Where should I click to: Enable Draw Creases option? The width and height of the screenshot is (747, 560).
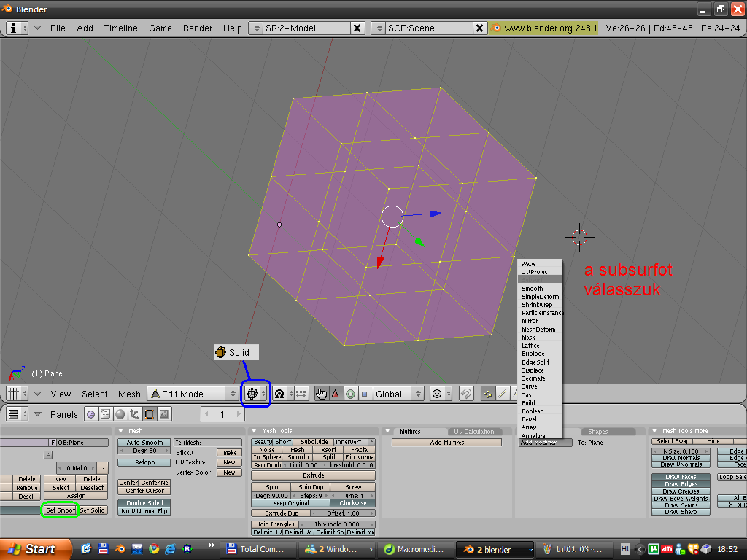680,491
